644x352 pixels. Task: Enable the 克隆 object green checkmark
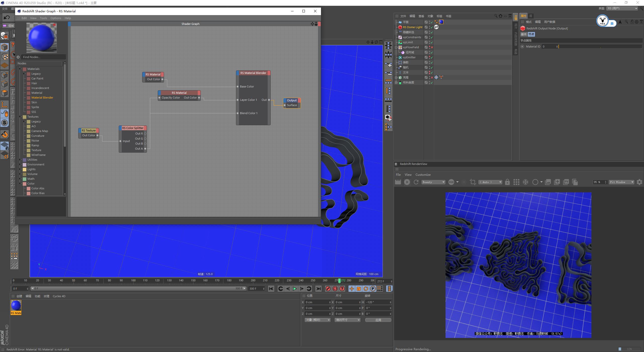(432, 77)
